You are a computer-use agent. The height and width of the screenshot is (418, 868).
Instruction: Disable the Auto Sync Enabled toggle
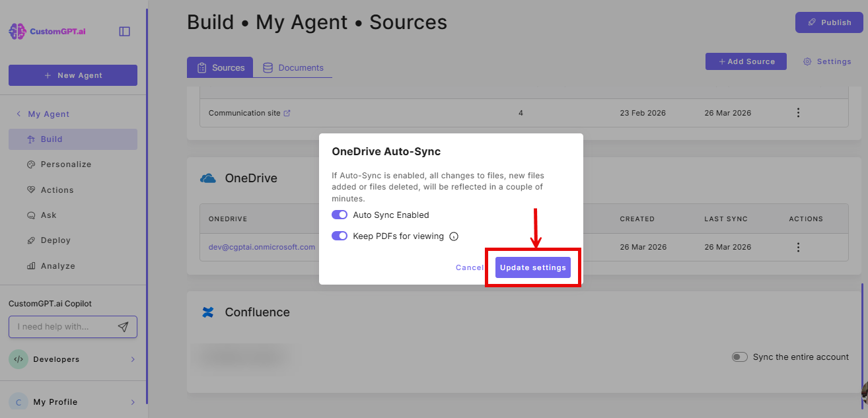tap(339, 215)
